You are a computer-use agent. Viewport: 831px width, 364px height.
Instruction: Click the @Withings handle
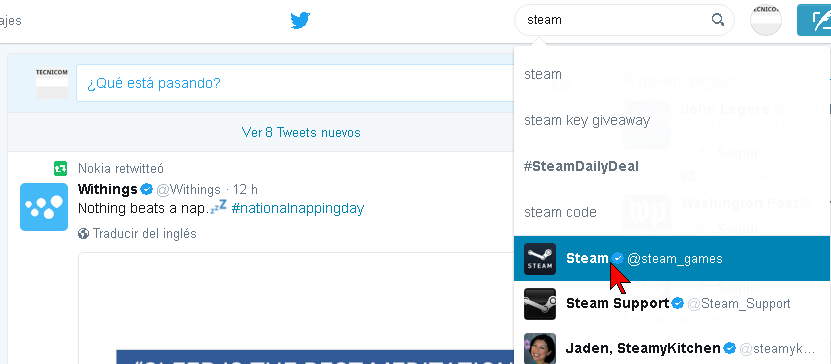pyautogui.click(x=188, y=189)
